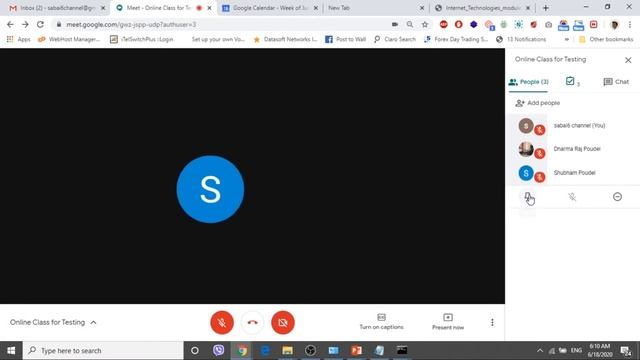Image resolution: width=640 pixels, height=360 pixels.
Task: Leave call with red hang-up button
Action: tap(252, 322)
